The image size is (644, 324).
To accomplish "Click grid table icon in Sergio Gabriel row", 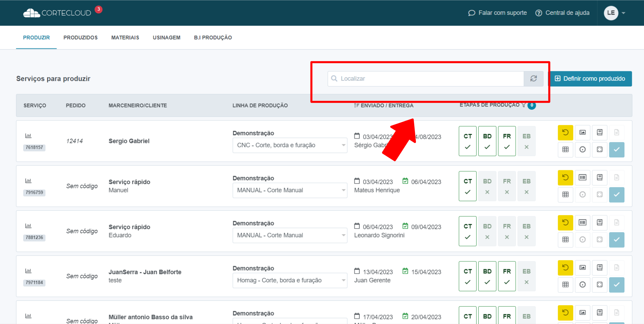I will click(565, 150).
